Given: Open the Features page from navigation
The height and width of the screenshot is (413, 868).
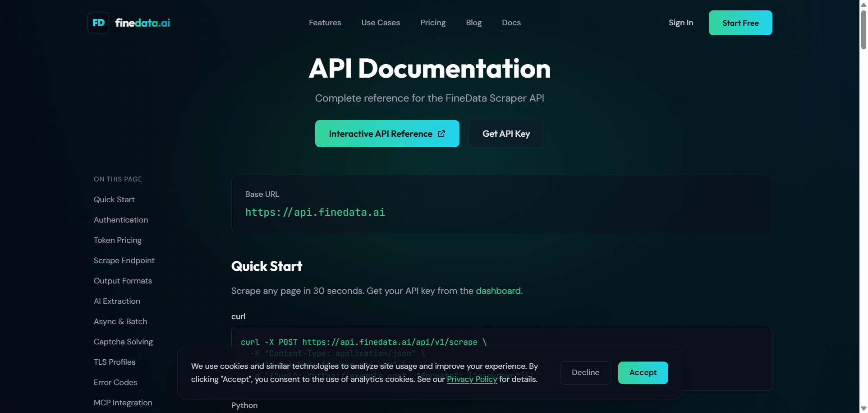Looking at the screenshot, I should tap(325, 23).
